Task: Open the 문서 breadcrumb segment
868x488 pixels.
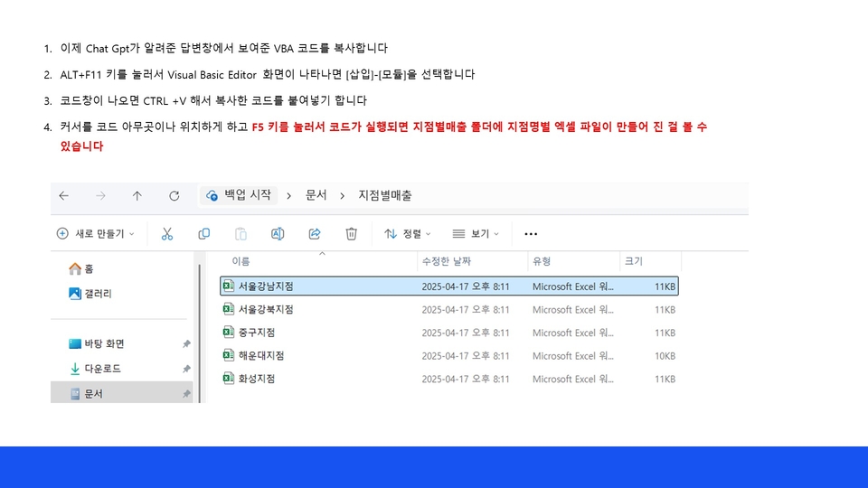Action: click(316, 195)
